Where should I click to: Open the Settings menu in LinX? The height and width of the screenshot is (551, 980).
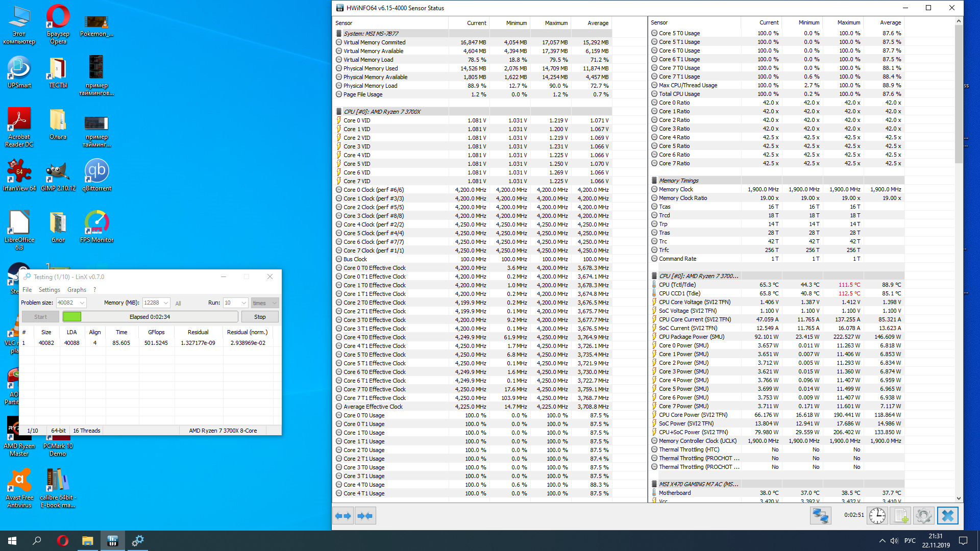50,290
